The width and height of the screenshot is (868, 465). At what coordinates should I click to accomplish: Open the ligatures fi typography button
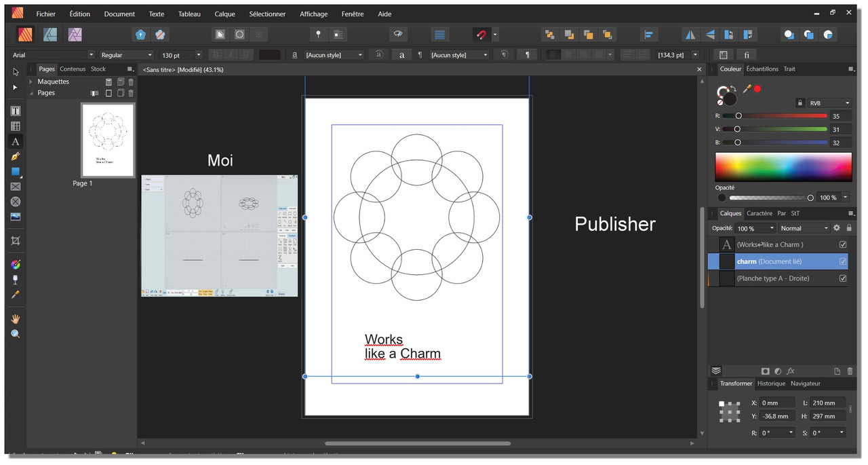point(746,54)
